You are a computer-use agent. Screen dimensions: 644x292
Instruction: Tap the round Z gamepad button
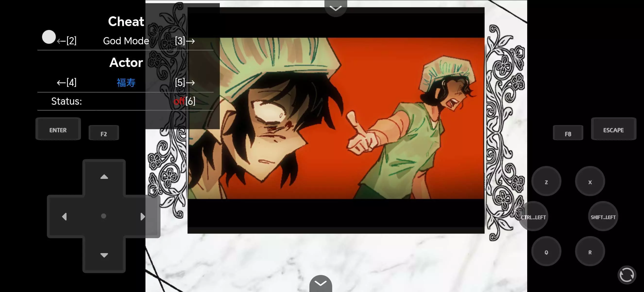[546, 182]
